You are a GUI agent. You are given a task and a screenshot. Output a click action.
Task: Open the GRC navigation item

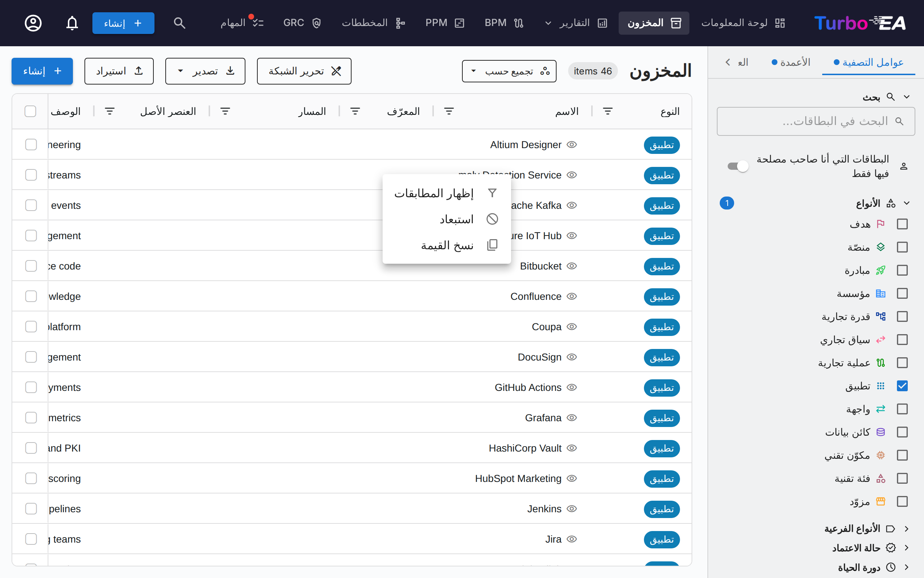click(x=302, y=23)
